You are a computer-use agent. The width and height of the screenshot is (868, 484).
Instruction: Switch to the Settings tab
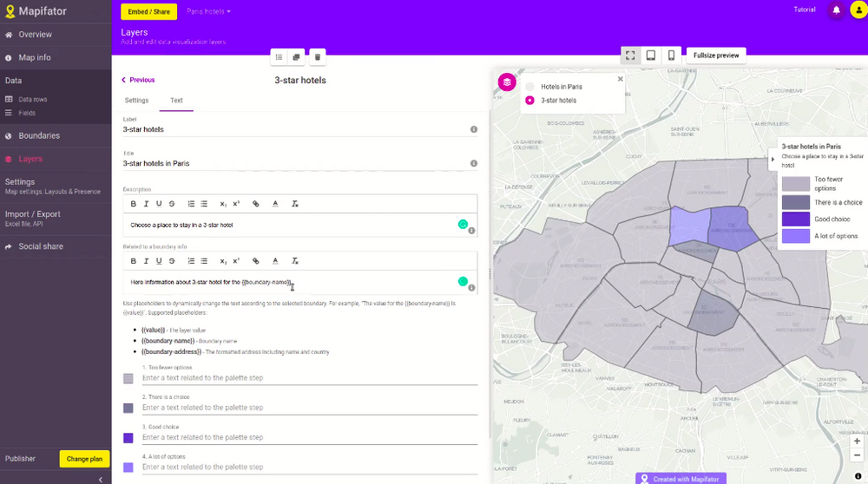[137, 100]
